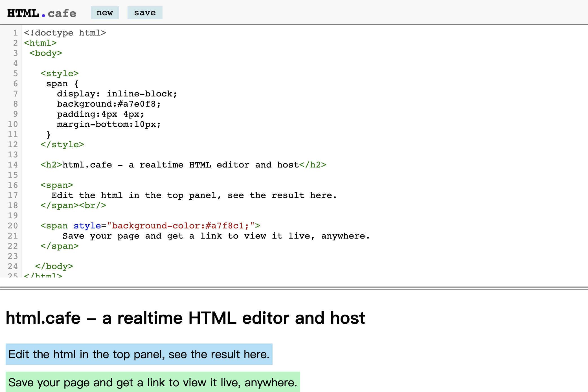Click the new button to start fresh
Screen dimensions: 588x392
105,13
